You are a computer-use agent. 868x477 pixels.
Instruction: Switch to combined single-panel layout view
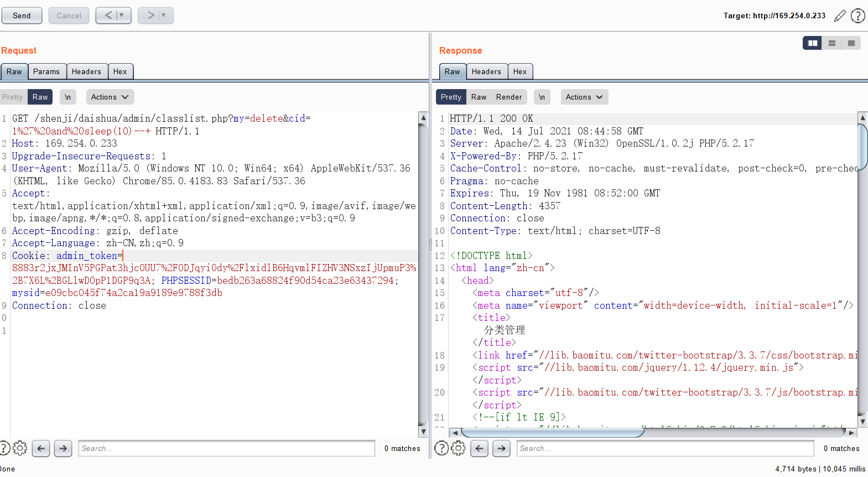point(851,43)
